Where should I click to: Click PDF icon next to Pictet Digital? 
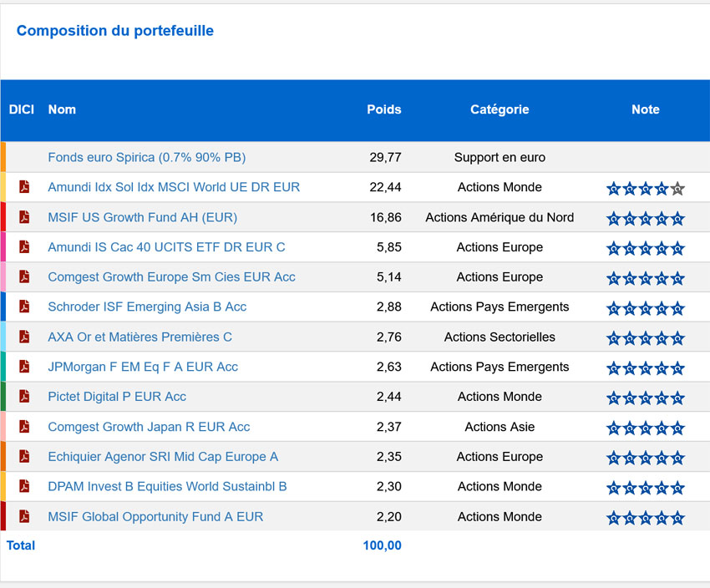[x=24, y=397]
